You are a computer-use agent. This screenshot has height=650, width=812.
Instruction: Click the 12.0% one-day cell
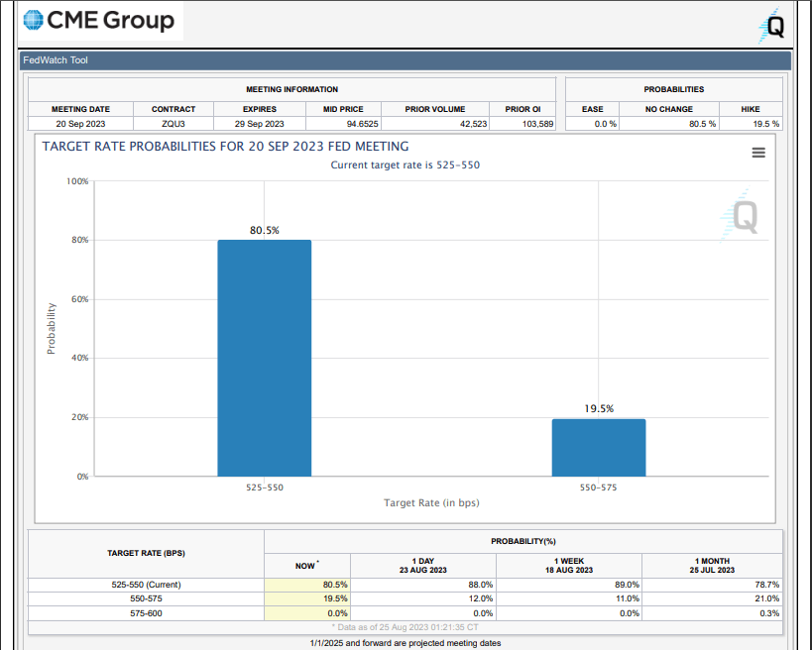click(423, 598)
